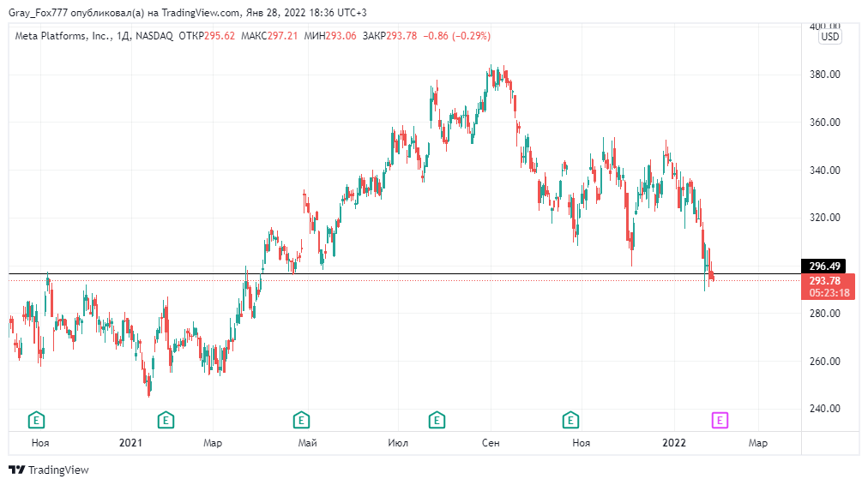The height and width of the screenshot is (485, 868).
Task: Click the red 293.78 current price label
Action: click(825, 280)
